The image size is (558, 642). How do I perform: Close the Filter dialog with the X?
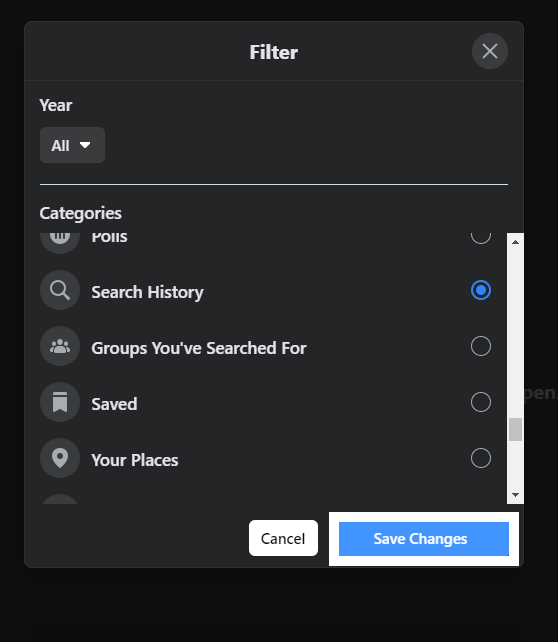(490, 51)
